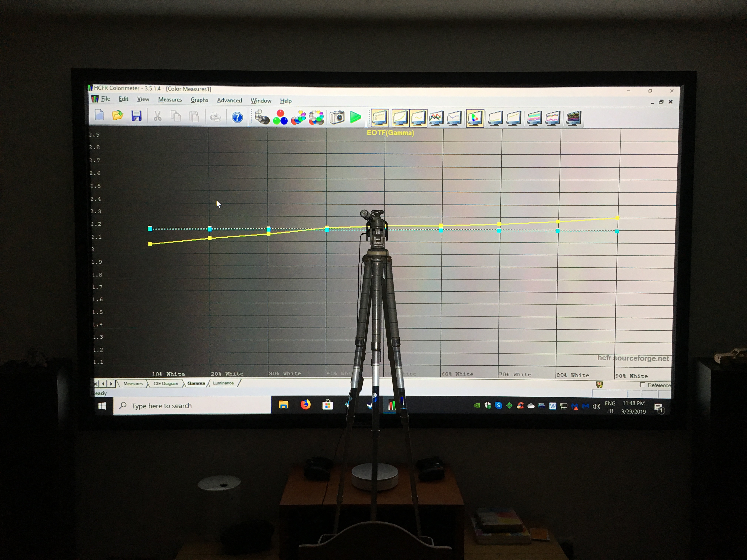Switch to the Measures bottom tab

[x=133, y=384]
